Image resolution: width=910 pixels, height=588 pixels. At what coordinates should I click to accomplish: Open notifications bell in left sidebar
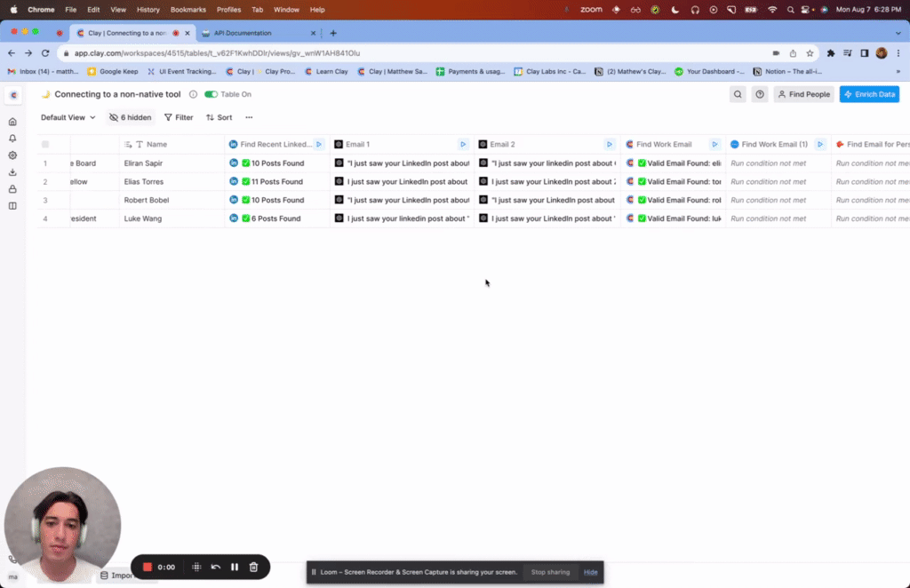pos(12,139)
